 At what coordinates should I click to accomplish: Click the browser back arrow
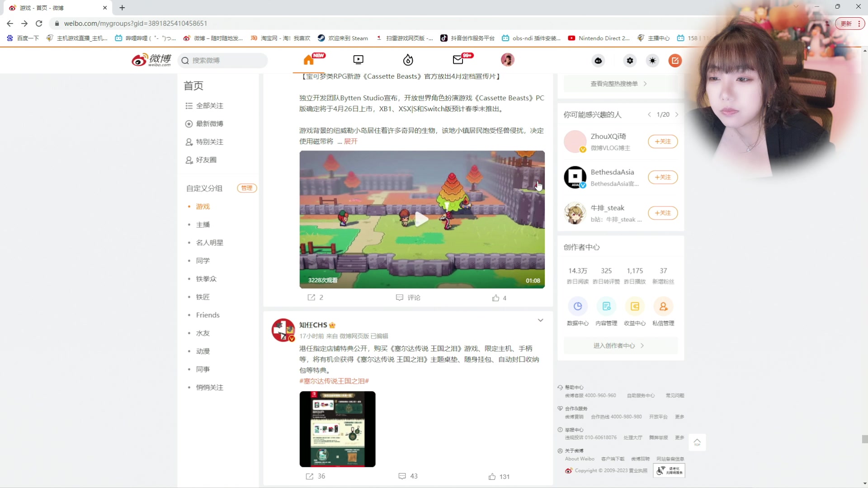(x=10, y=23)
